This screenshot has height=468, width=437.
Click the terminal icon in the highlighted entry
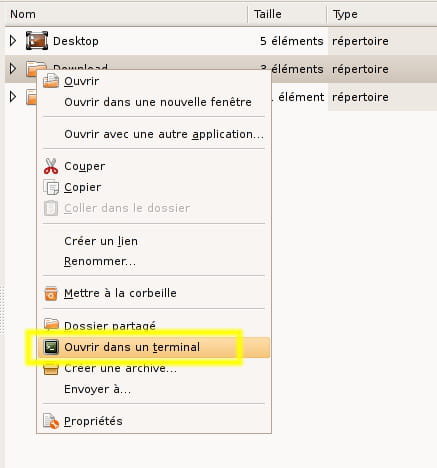51,347
